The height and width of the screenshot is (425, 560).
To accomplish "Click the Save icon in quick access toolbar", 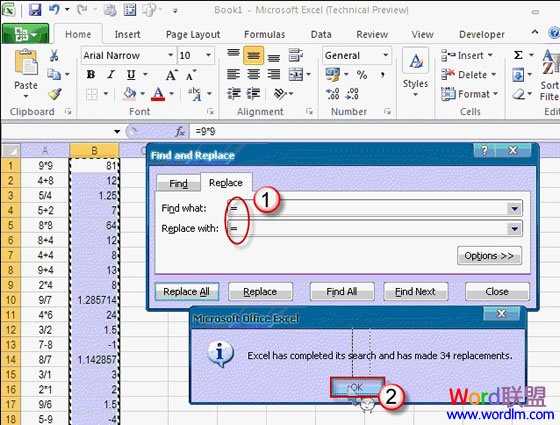I will 35,10.
